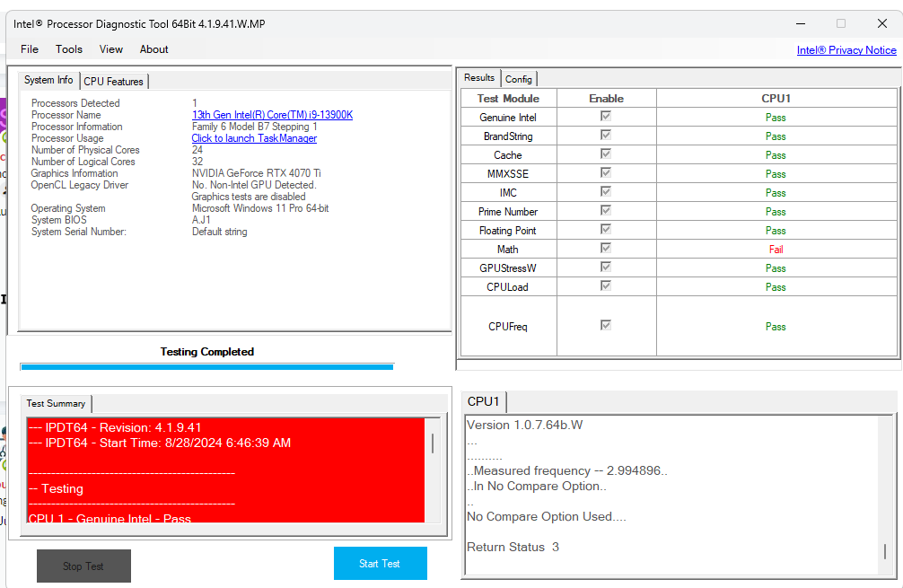This screenshot has width=903, height=588.
Task: Click the Version 1.0.7.64b.W line
Action: 524,425
